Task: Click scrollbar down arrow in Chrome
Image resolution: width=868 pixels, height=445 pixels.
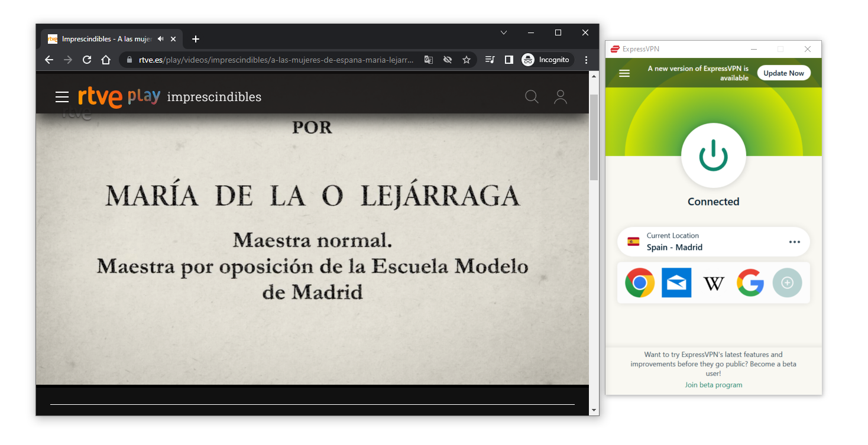Action: tap(594, 410)
